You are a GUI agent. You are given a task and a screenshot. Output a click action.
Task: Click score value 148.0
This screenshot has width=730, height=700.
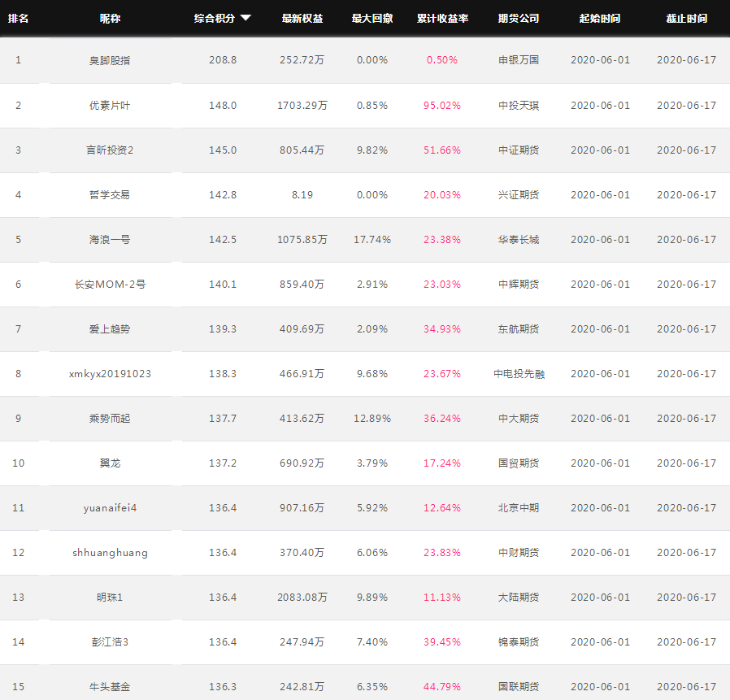[x=223, y=105]
